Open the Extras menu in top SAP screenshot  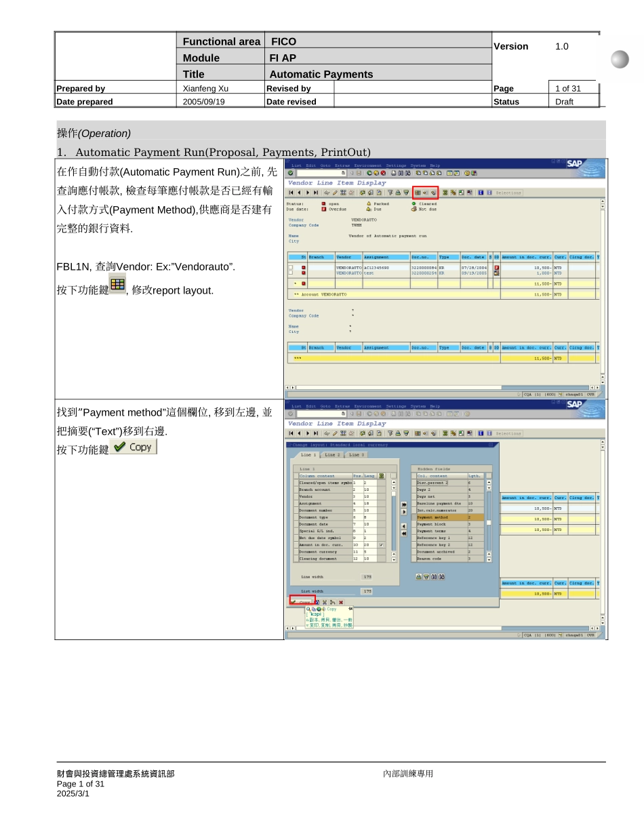pyautogui.click(x=342, y=165)
